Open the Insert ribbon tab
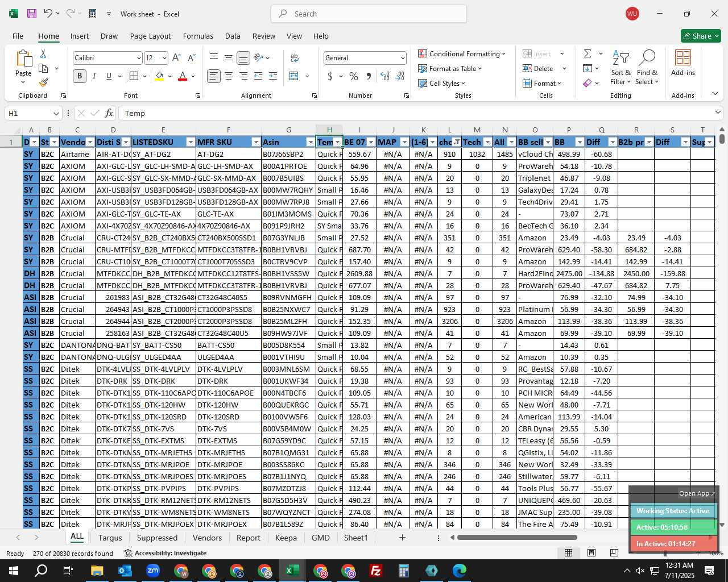The image size is (728, 582). 80,36
